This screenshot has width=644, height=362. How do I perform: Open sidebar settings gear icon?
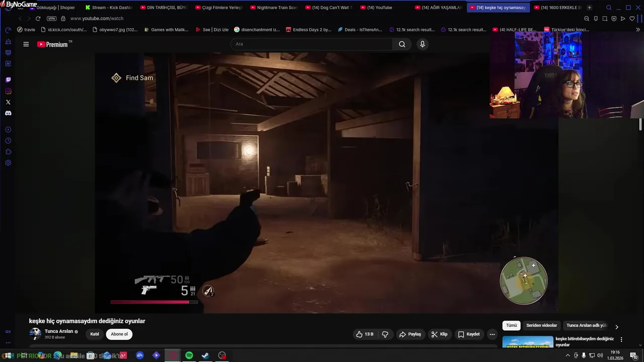[8, 163]
